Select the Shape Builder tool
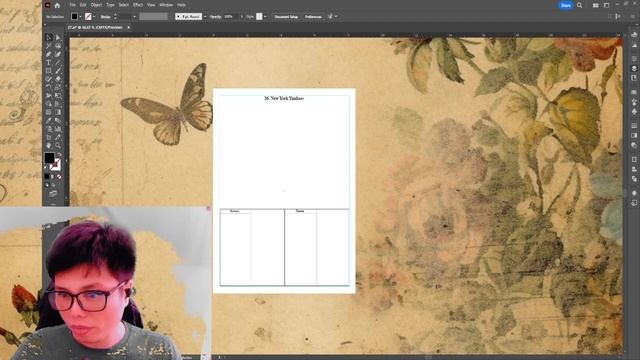This screenshot has width=640, height=360. (49, 104)
